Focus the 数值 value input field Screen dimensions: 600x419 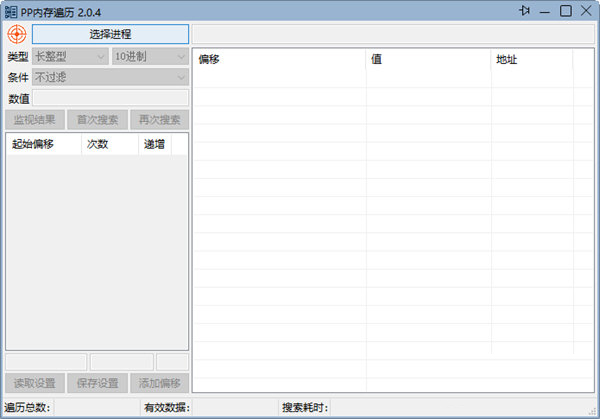tap(110, 98)
